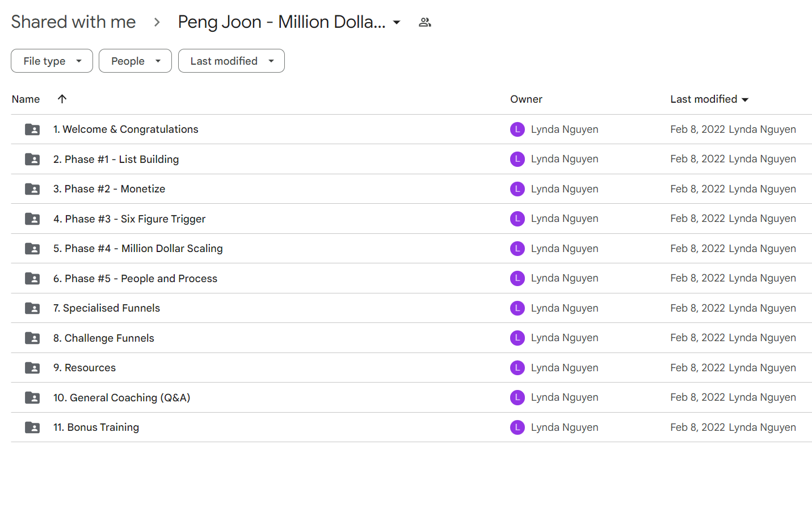Click the Owner column header
This screenshot has height=512, width=812.
[x=526, y=99]
